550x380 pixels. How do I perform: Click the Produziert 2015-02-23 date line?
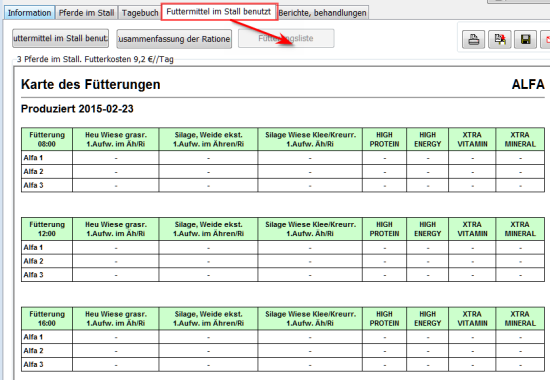(77, 109)
